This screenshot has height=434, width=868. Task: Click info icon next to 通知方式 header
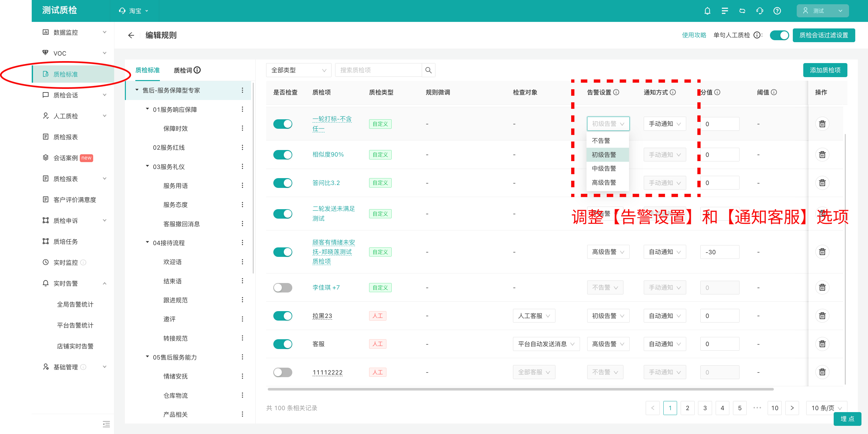click(672, 92)
